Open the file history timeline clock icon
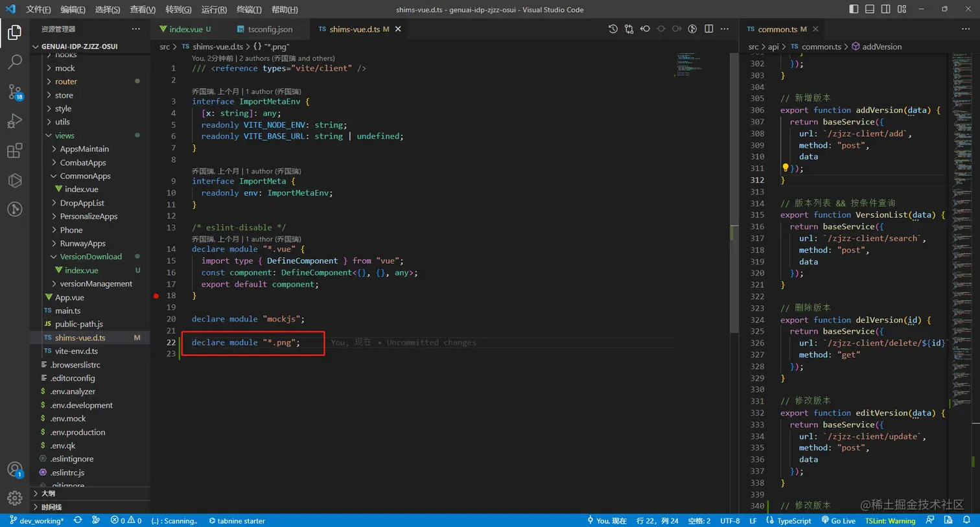 [x=613, y=29]
